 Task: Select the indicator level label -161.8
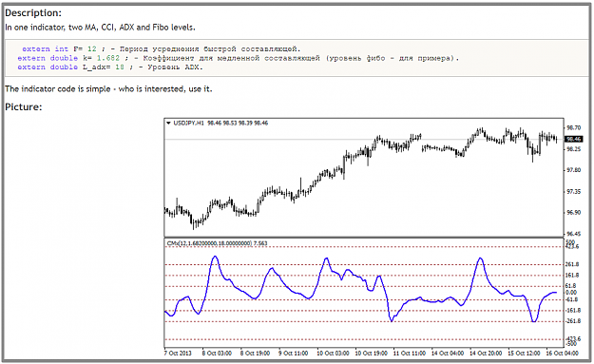pyautogui.click(x=573, y=310)
